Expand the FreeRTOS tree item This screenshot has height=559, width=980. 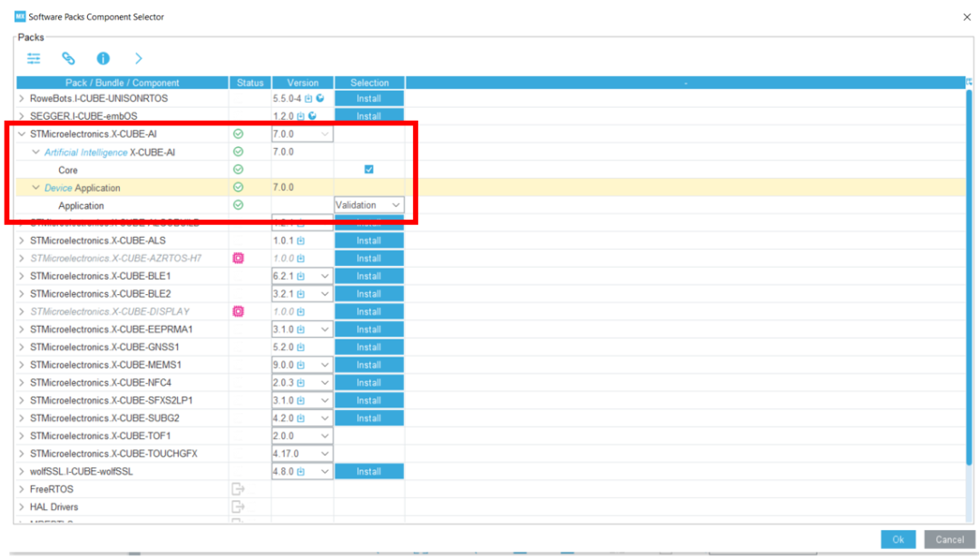pyautogui.click(x=22, y=489)
